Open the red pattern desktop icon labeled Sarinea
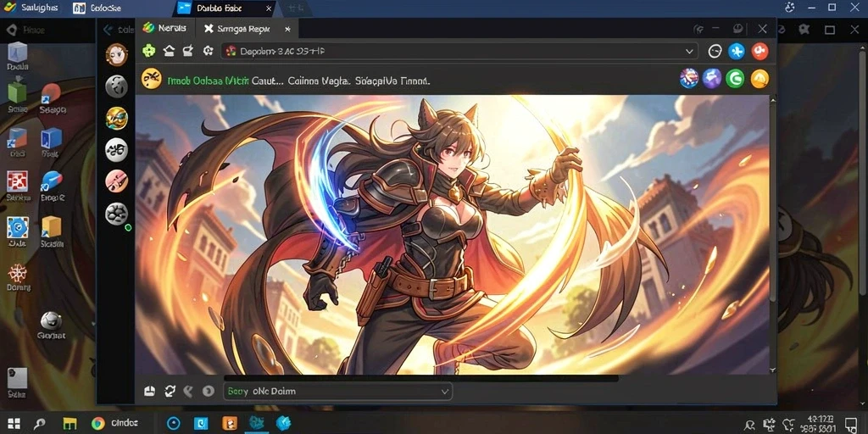This screenshot has width=868, height=434. [x=18, y=182]
